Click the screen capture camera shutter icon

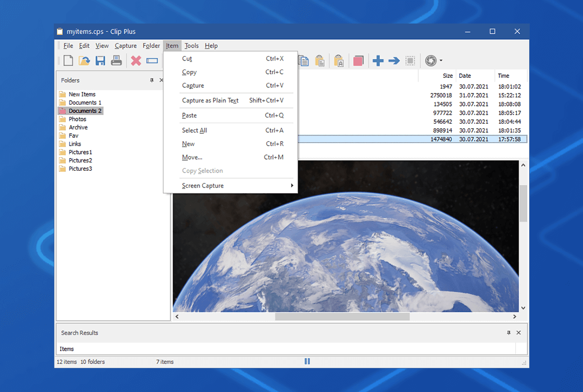(431, 60)
